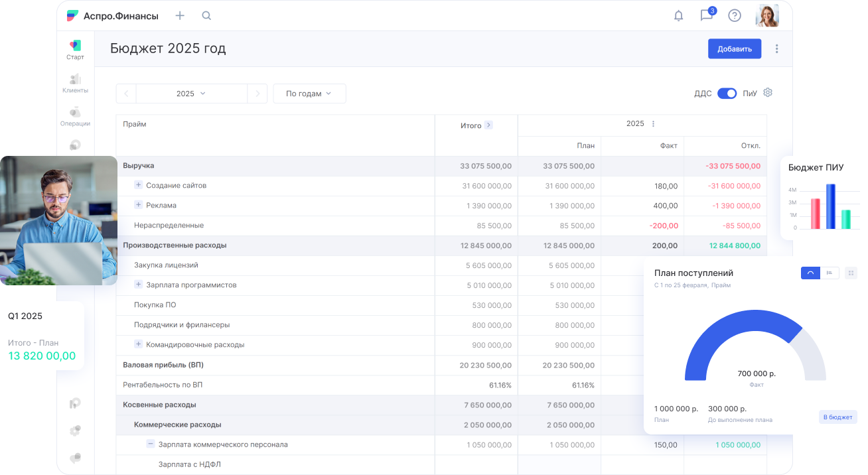Click the notification bell icon
This screenshot has width=868, height=475.
click(678, 16)
